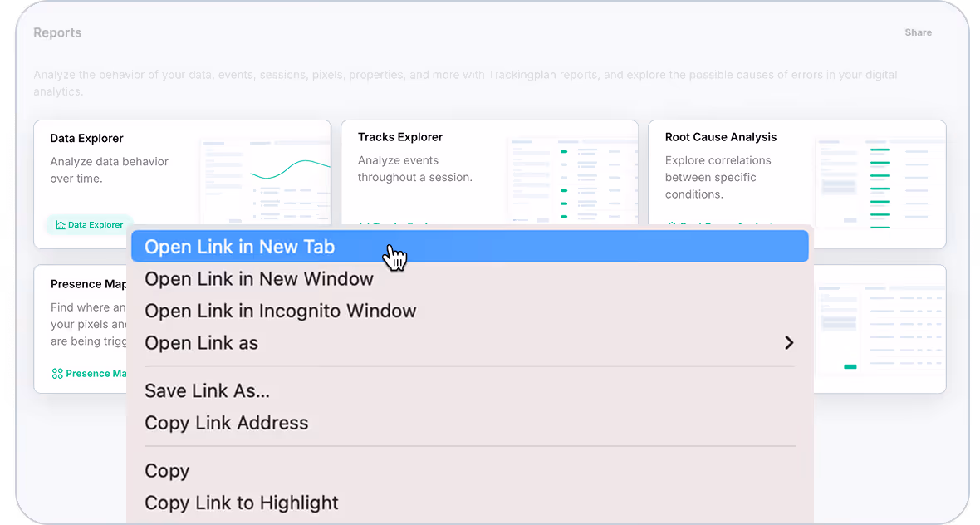This screenshot has height=525, width=980.
Task: Click the Presence Map link
Action: [89, 373]
